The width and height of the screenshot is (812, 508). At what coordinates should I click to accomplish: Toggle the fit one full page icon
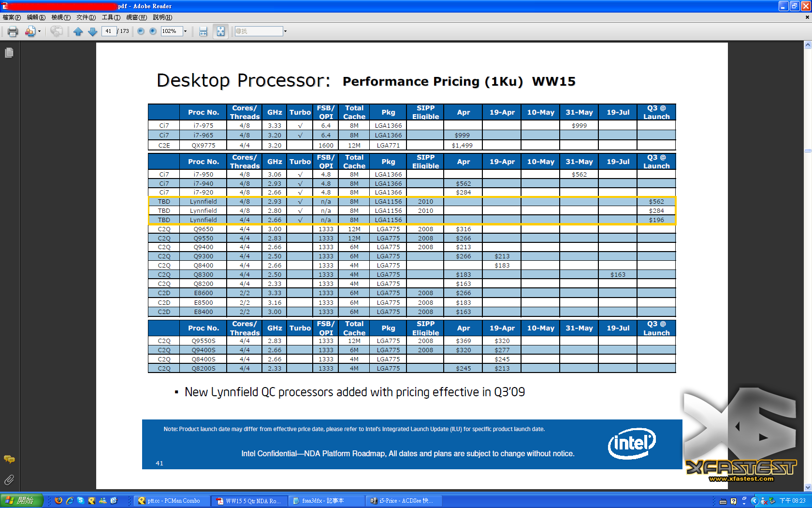click(220, 31)
